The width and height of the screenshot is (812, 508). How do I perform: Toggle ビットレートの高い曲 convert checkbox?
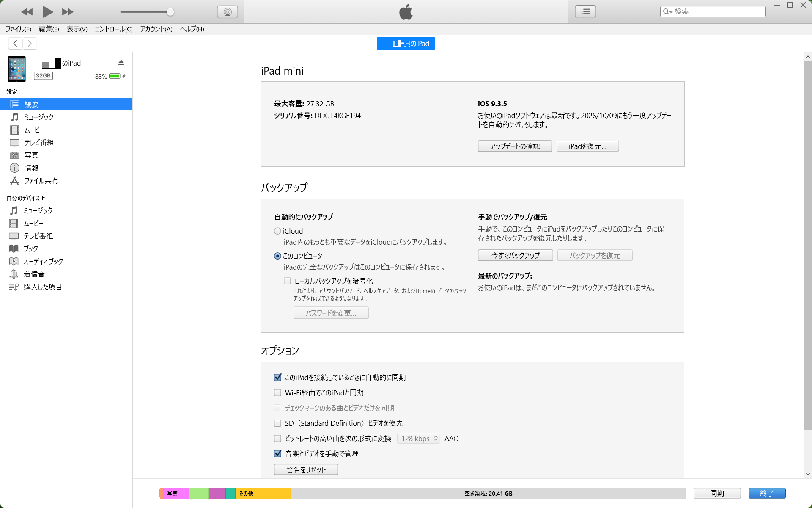pyautogui.click(x=277, y=439)
